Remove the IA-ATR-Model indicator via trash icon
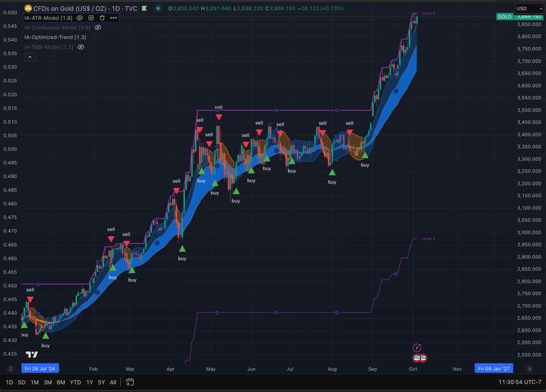 click(x=102, y=18)
